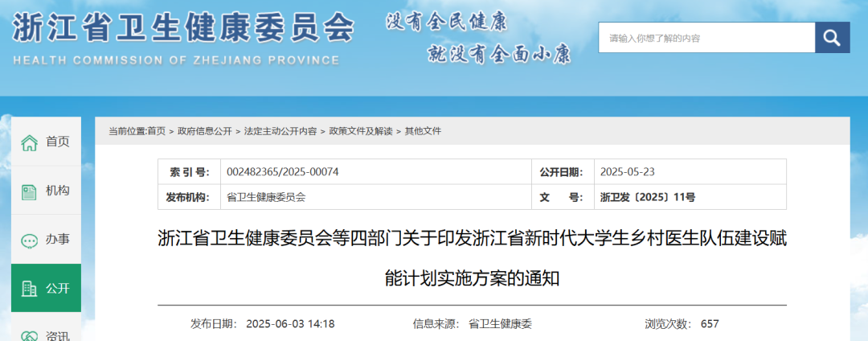Select the 浏览次数 657 counter

tap(682, 324)
